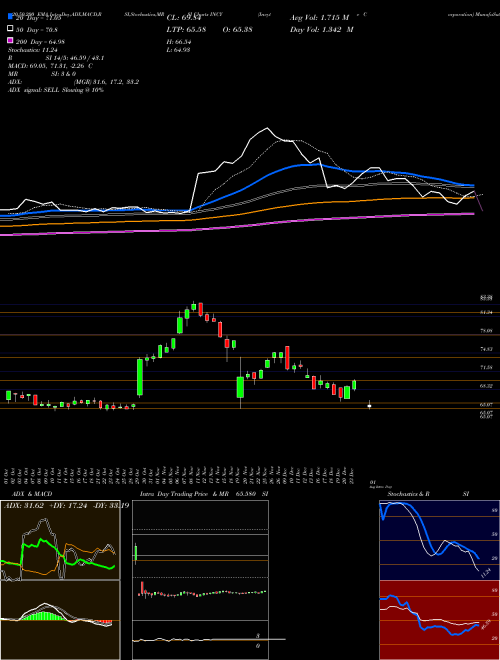
Task: Select the '200 Day = 64.98' legend text
Action: tap(40, 42)
